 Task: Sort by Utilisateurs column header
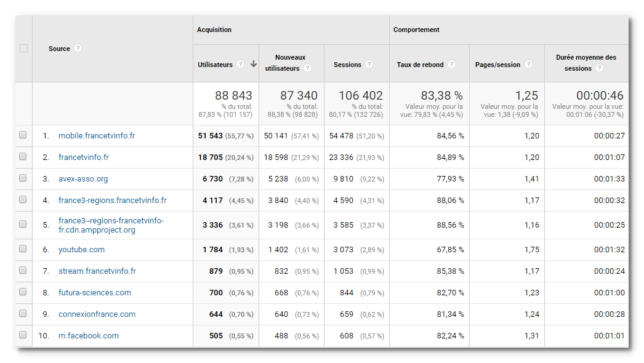pyautogui.click(x=215, y=65)
